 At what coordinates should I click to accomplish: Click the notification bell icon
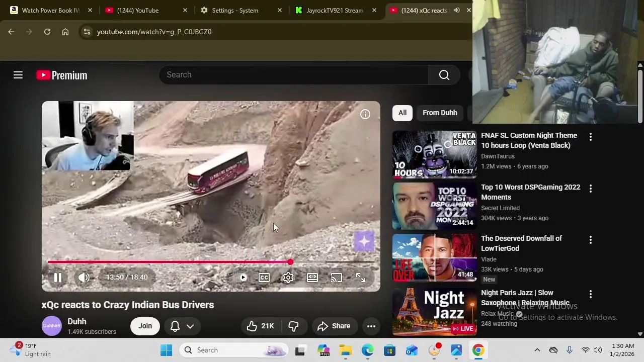pos(175,326)
